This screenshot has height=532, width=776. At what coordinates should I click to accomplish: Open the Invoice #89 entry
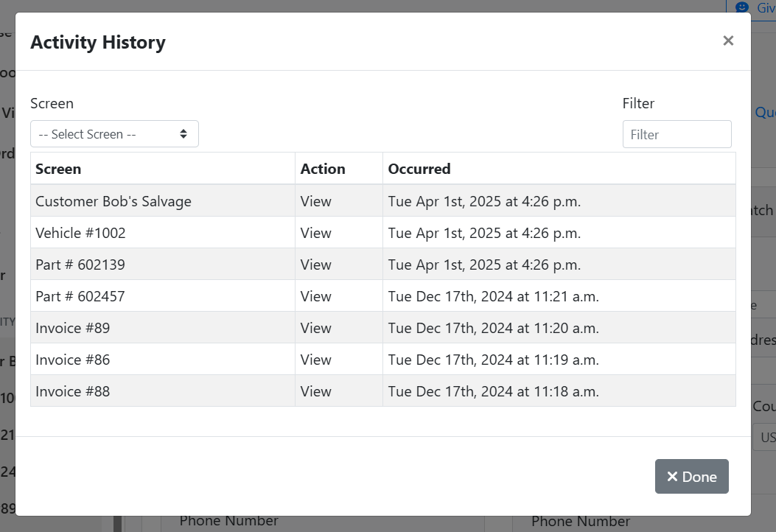[x=72, y=328]
